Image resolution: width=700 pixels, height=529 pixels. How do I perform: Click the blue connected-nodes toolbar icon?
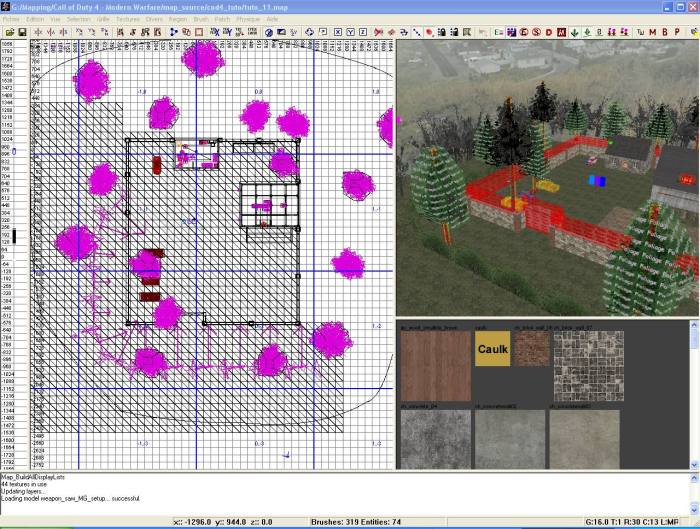[x=174, y=32]
